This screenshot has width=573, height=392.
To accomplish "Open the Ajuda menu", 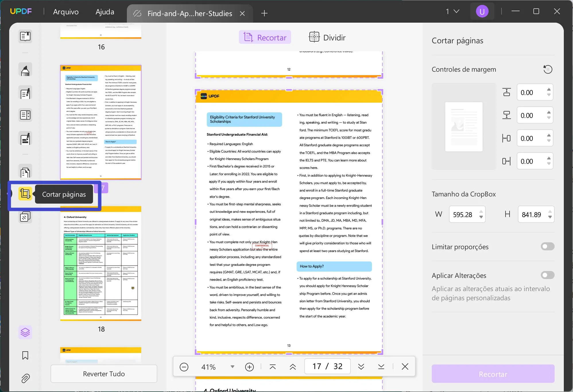I will click(105, 12).
